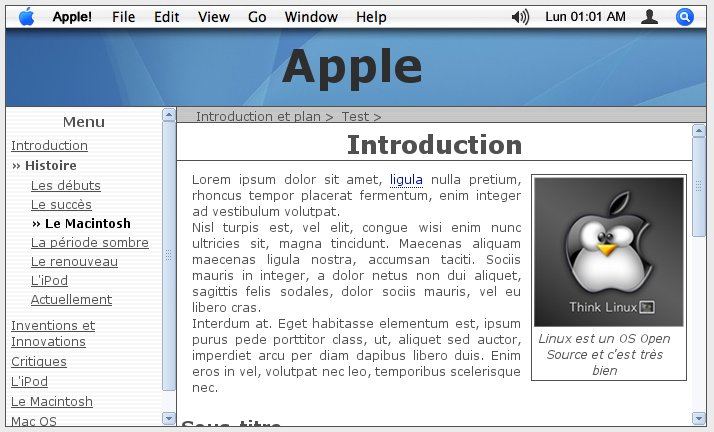This screenshot has width=714, height=432.
Task: Open the Inventions et Innovations link
Action: click(53, 334)
